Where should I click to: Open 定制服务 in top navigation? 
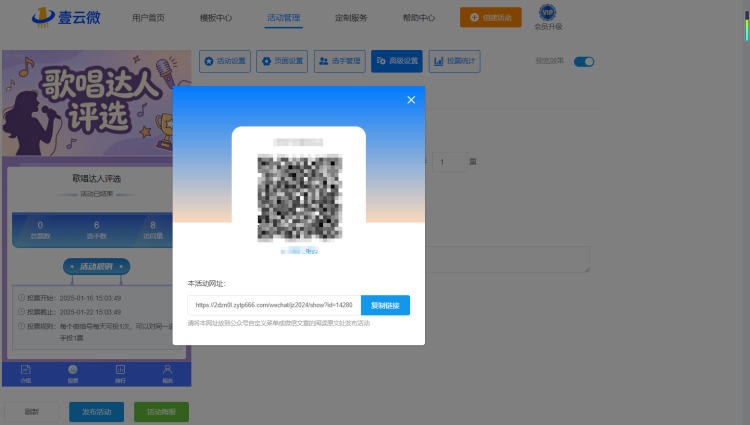[351, 18]
